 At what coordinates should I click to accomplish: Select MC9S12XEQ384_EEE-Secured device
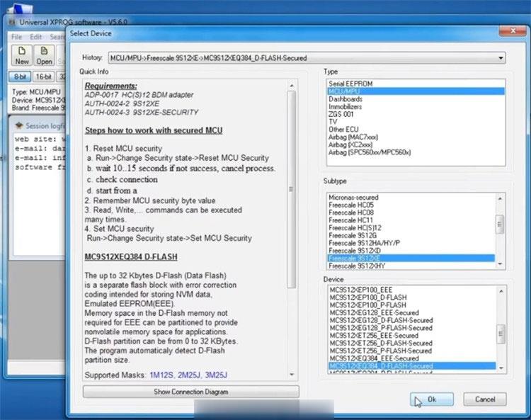click(412, 358)
